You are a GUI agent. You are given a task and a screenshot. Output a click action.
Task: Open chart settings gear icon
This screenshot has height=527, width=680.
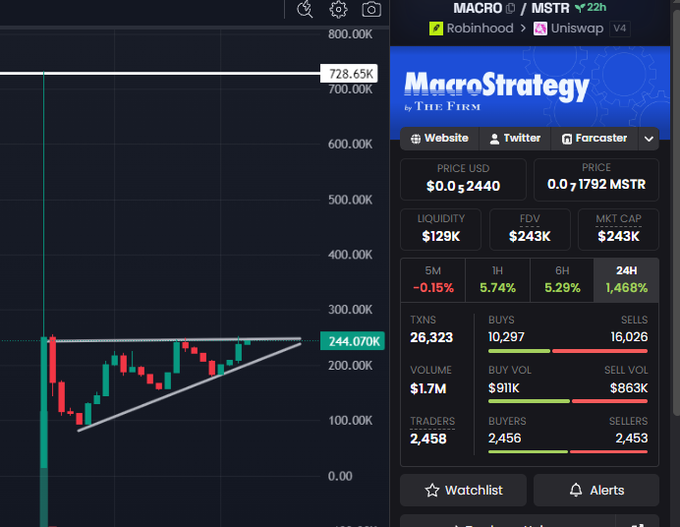coord(338,10)
